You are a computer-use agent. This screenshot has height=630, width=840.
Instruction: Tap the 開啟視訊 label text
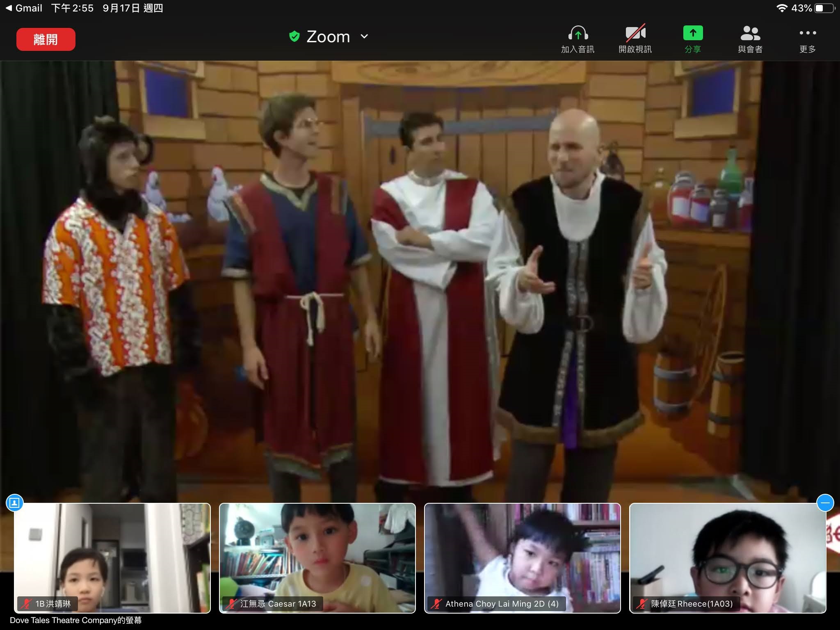tap(635, 49)
